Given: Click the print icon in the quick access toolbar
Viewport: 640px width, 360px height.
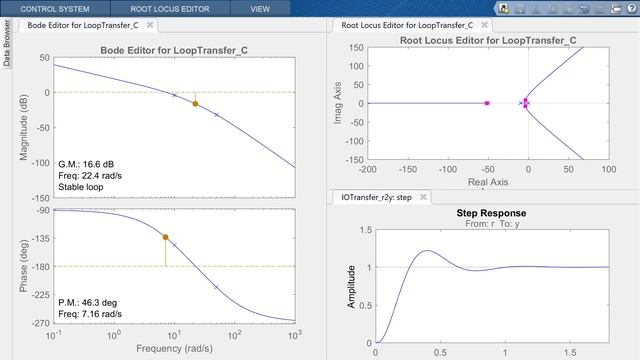Looking at the screenshot, I should pyautogui.click(x=616, y=9).
